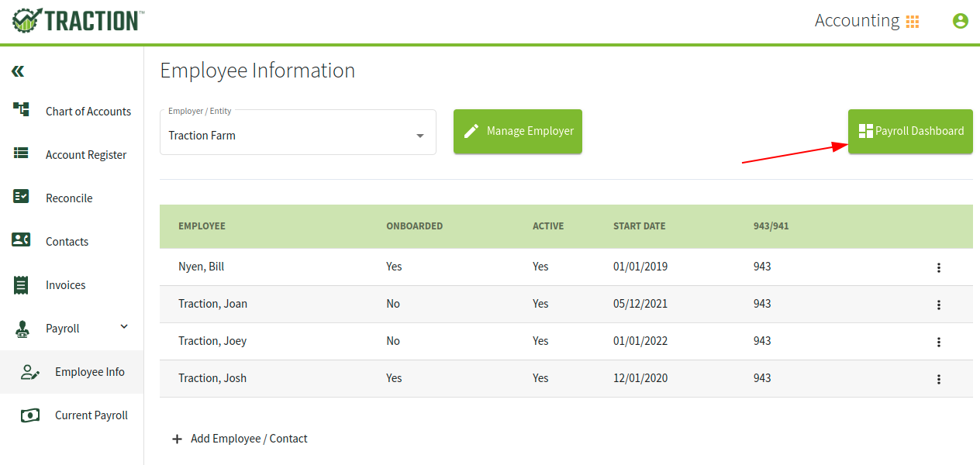Click the Employee Info person-edit icon
The height and width of the screenshot is (465, 980).
[x=30, y=372]
